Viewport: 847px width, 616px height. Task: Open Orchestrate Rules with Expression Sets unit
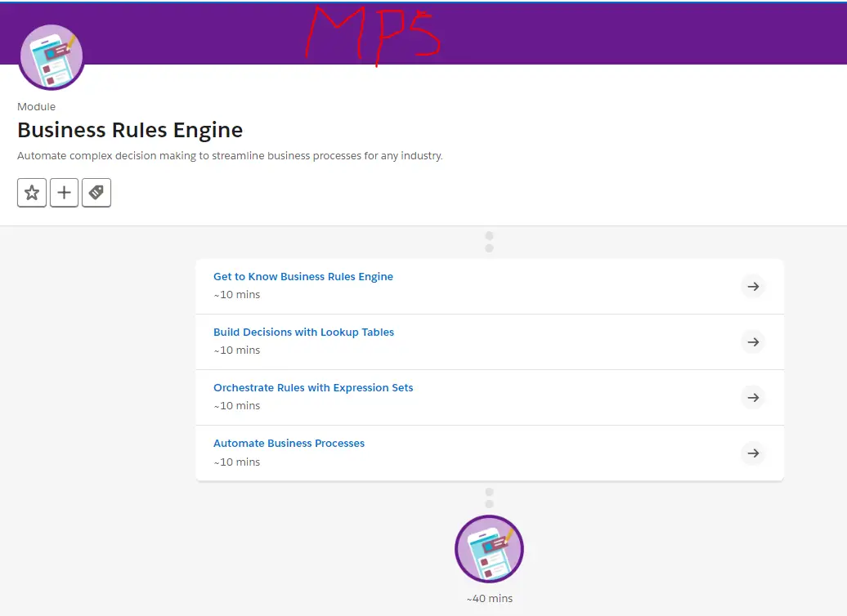(313, 387)
